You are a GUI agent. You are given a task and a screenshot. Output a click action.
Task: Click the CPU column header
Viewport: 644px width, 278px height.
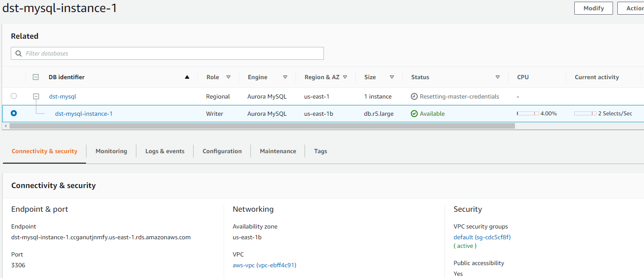(x=523, y=77)
